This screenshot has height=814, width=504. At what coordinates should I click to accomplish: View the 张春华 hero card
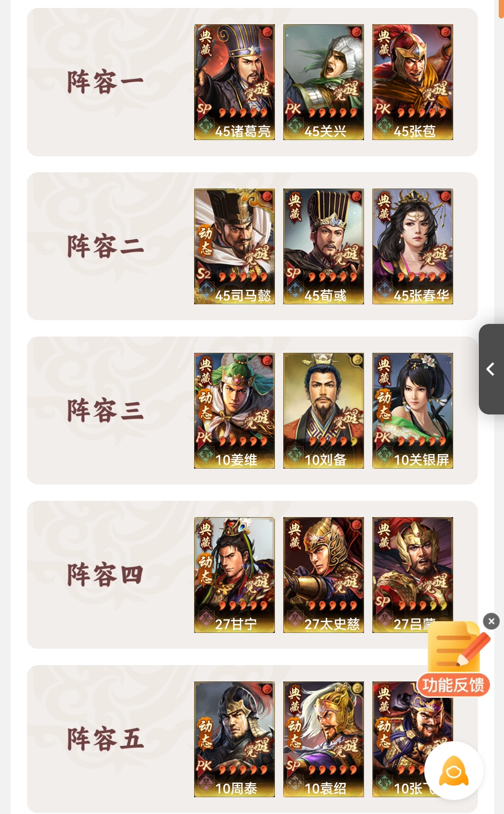click(413, 246)
